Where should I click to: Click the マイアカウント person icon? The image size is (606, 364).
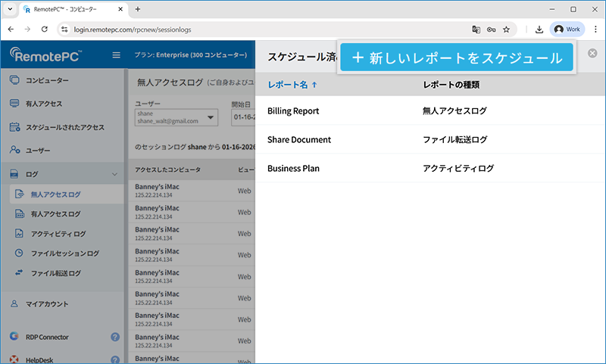pos(14,303)
